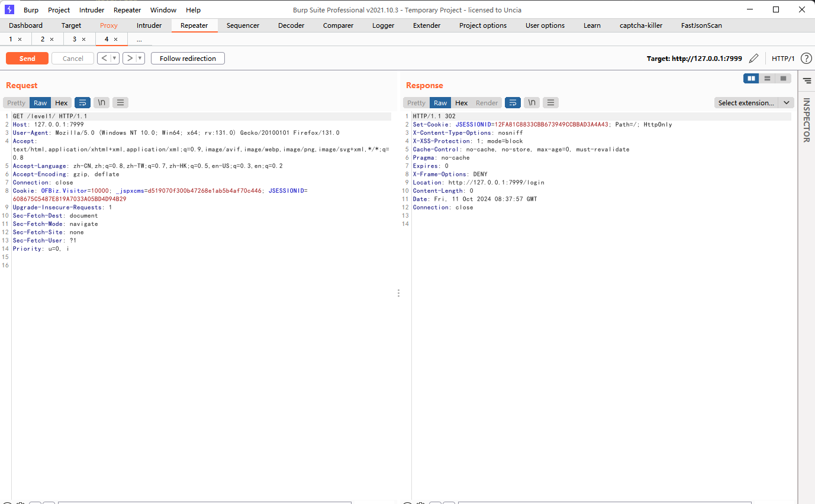Click the Cancel button
The width and height of the screenshot is (815, 504).
pyautogui.click(x=73, y=59)
